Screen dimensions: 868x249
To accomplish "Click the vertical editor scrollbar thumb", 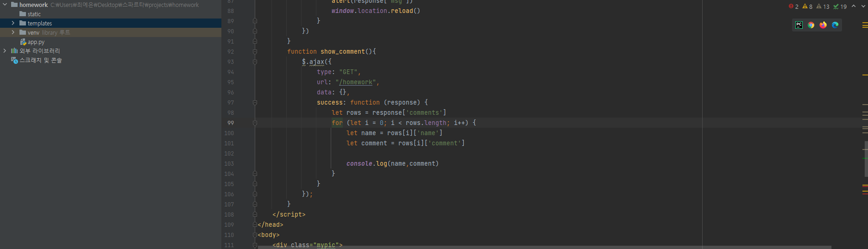I will (866, 159).
